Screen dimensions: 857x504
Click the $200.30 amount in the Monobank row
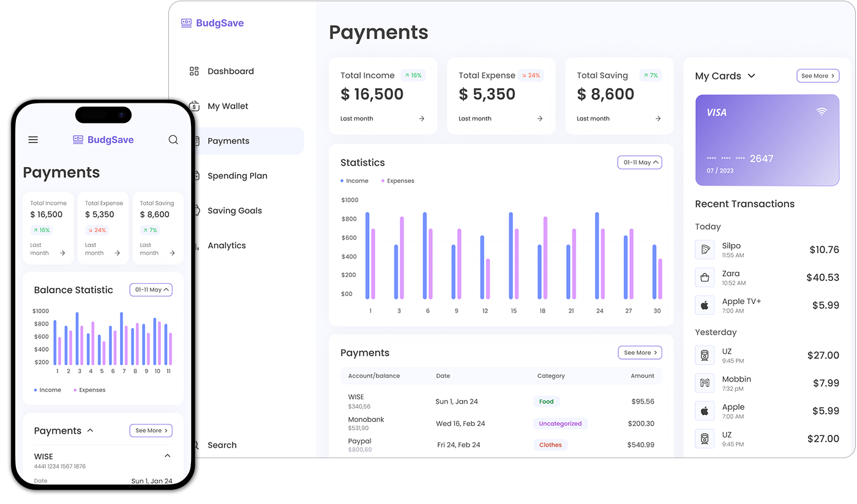pyautogui.click(x=641, y=423)
